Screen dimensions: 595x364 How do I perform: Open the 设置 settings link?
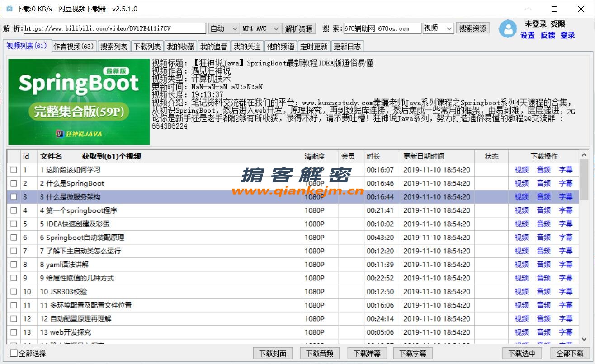pyautogui.click(x=528, y=35)
